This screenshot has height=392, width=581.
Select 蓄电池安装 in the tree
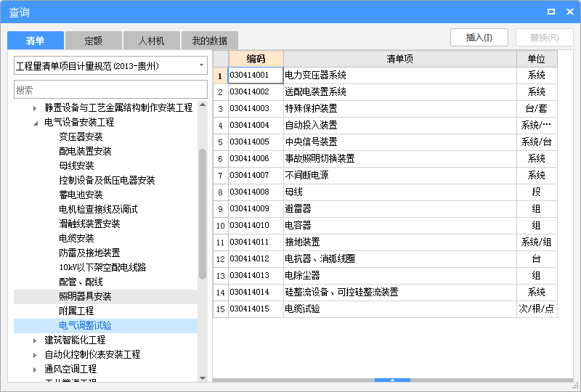(81, 195)
